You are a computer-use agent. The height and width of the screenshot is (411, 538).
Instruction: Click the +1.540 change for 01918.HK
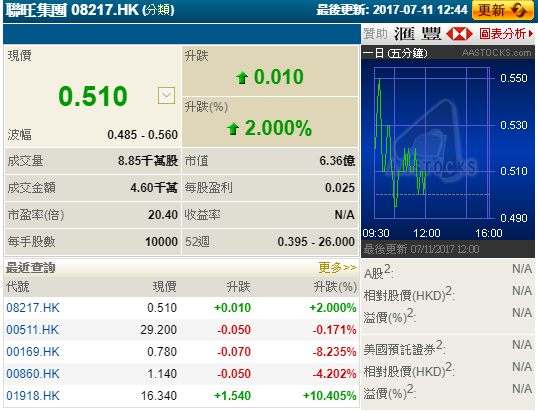(x=233, y=396)
